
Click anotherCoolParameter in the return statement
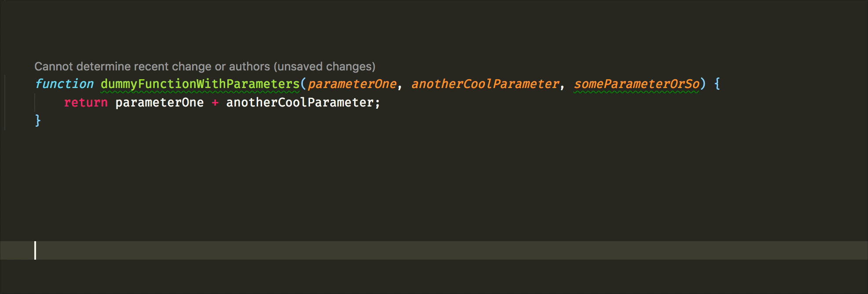pos(299,103)
